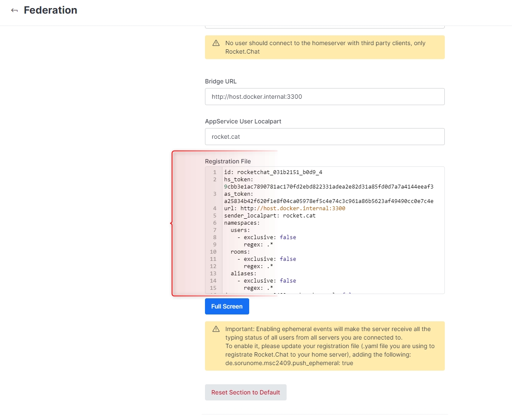
Task: Place cursor on the hs_token value
Action: click(x=328, y=187)
